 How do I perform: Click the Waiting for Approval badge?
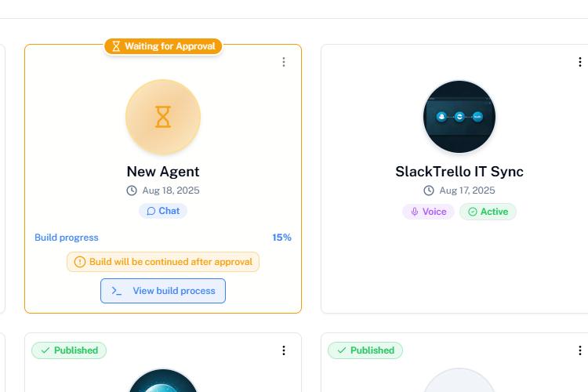[163, 46]
